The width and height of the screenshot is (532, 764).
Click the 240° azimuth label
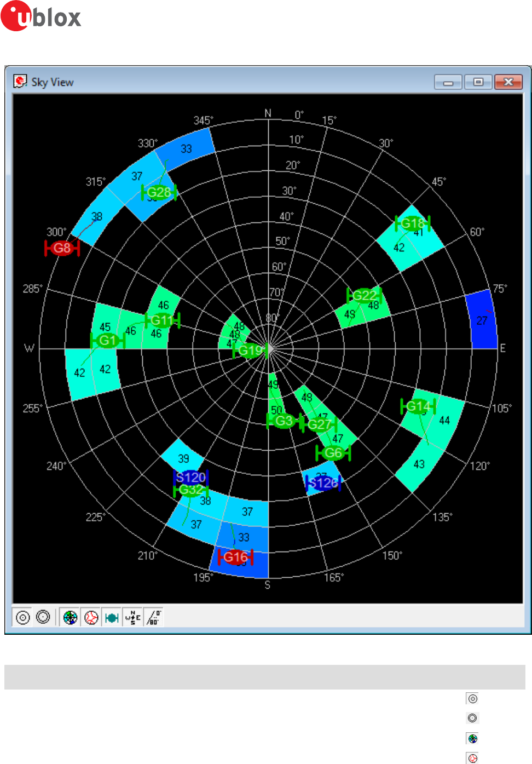pyautogui.click(x=56, y=466)
